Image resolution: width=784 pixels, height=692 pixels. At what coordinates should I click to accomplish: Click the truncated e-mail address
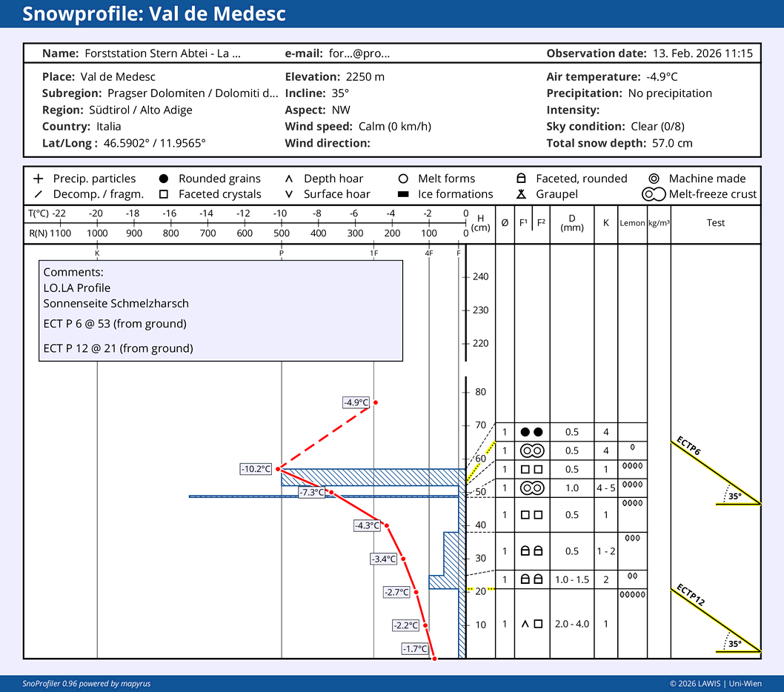point(359,53)
